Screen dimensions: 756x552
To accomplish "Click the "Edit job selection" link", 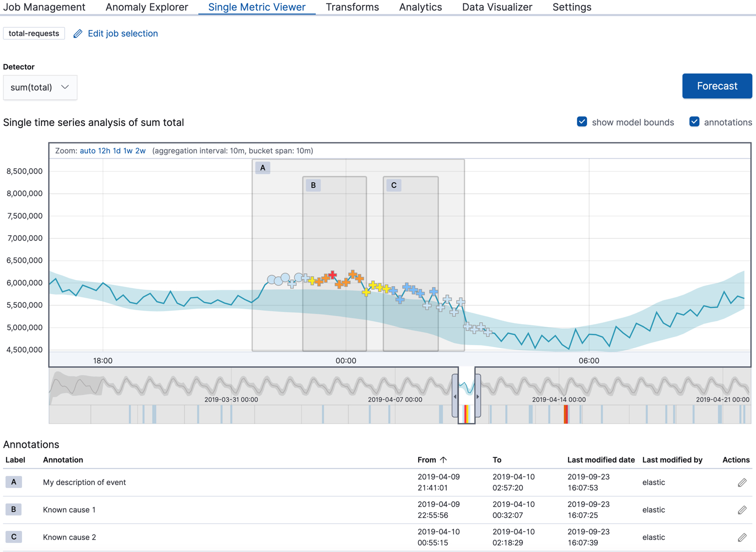I will pos(122,33).
